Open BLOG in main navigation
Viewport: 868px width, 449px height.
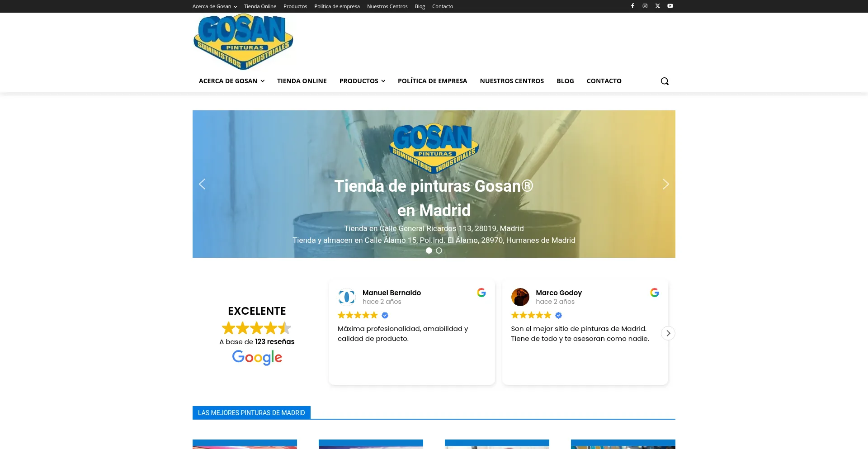[x=565, y=81]
